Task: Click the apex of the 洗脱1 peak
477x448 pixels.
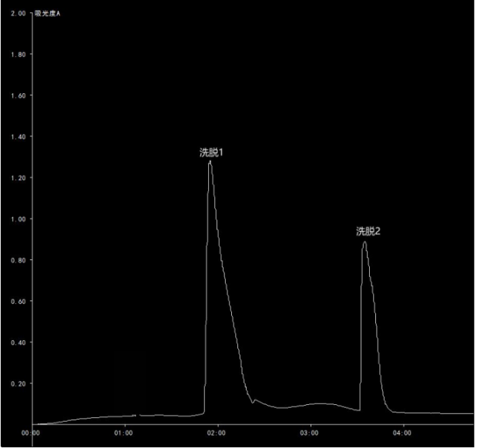Action: (210, 162)
